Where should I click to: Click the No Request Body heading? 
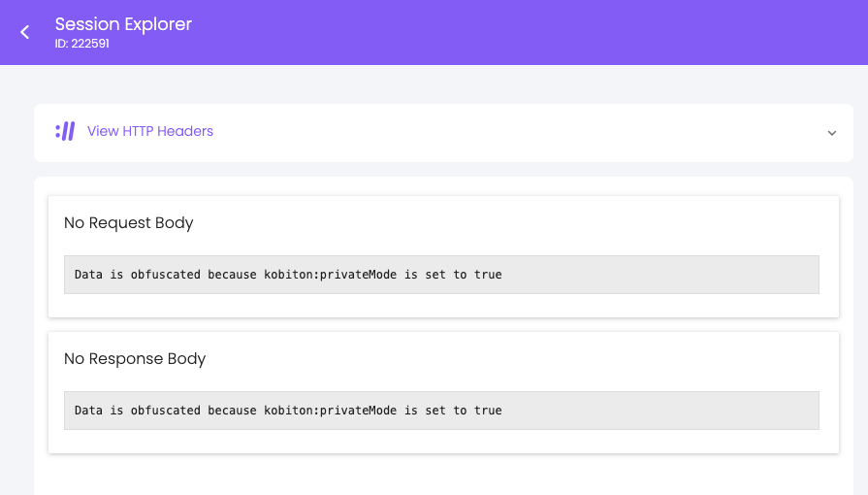128,223
